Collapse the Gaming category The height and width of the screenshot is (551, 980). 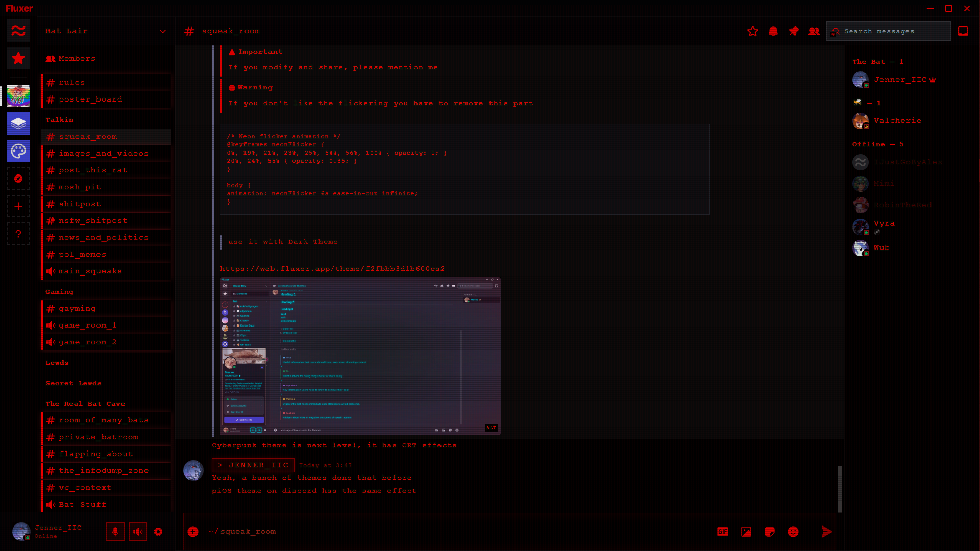(x=60, y=292)
